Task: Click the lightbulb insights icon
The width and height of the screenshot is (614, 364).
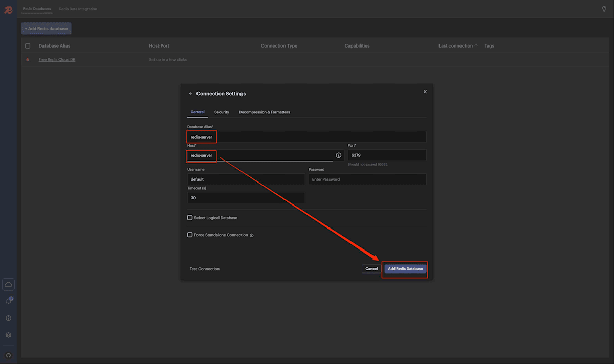Action: (604, 9)
